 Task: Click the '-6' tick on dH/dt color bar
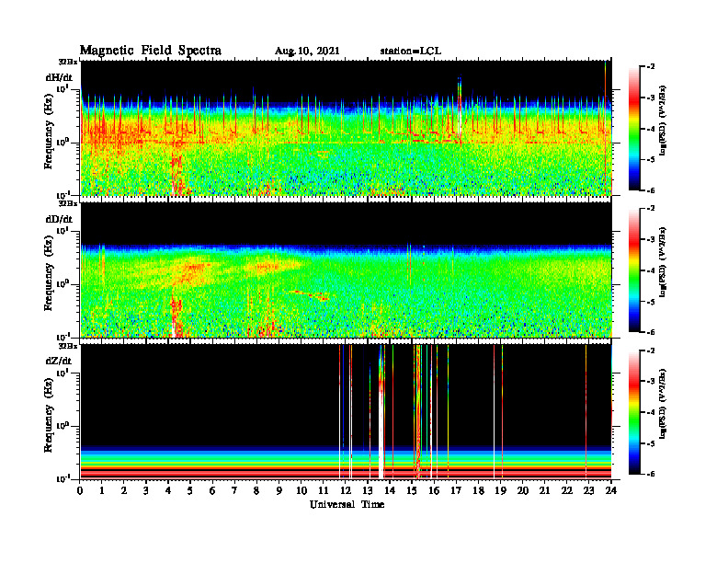(651, 190)
